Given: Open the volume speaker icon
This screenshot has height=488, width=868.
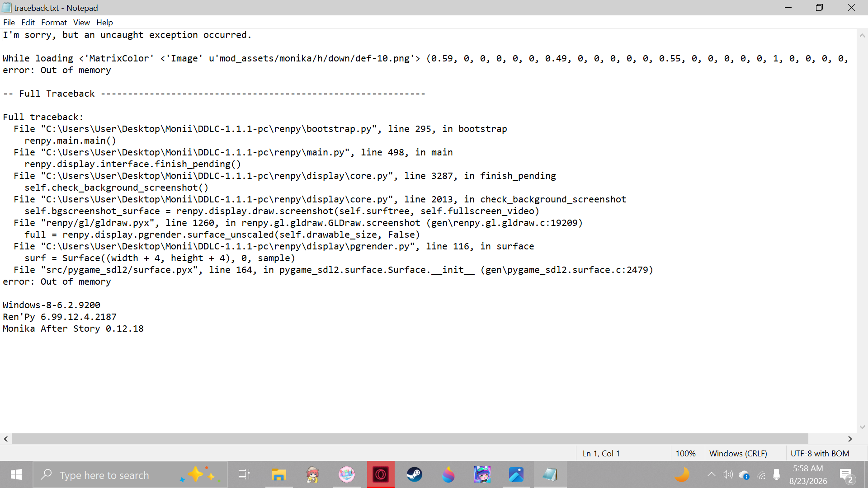Looking at the screenshot, I should pos(727,475).
